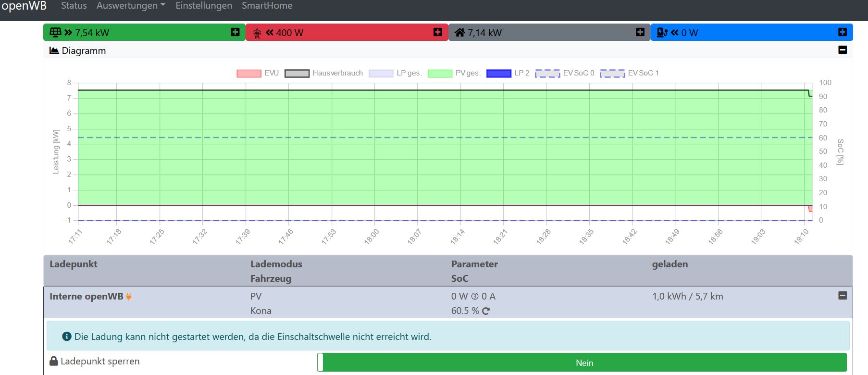868x375 pixels.
Task: Toggle the EVU series in chart legend
Action: 258,73
